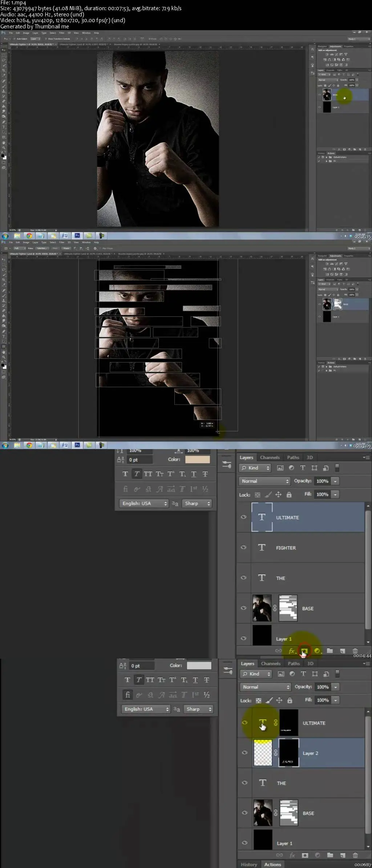Open Layers panel menu in 00:04:44 frame

366,457
